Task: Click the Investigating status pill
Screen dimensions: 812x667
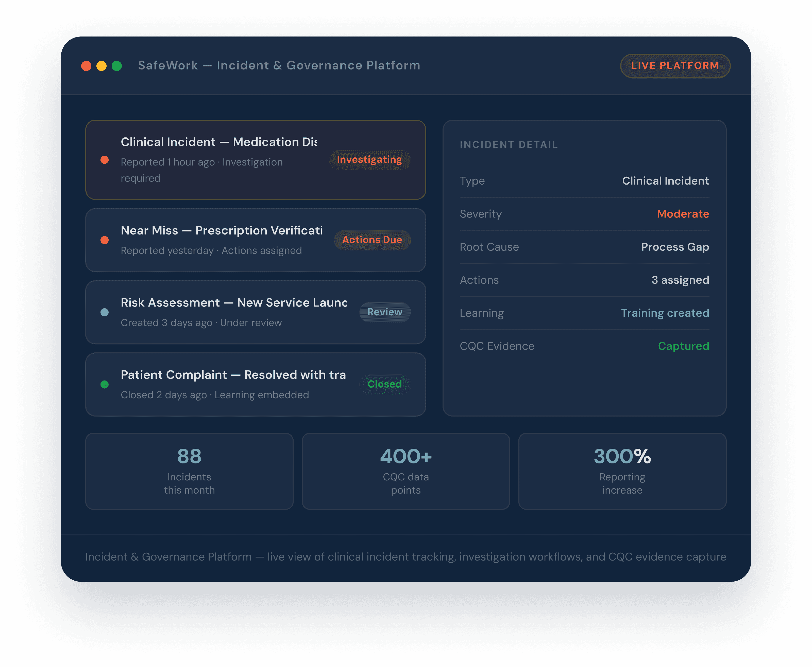Action: tap(369, 160)
